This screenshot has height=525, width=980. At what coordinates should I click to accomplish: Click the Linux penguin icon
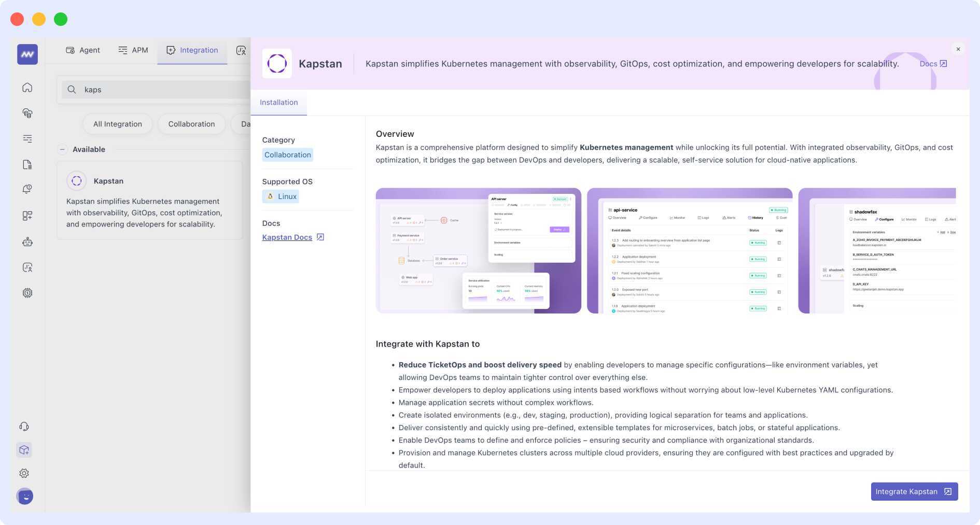(x=270, y=196)
